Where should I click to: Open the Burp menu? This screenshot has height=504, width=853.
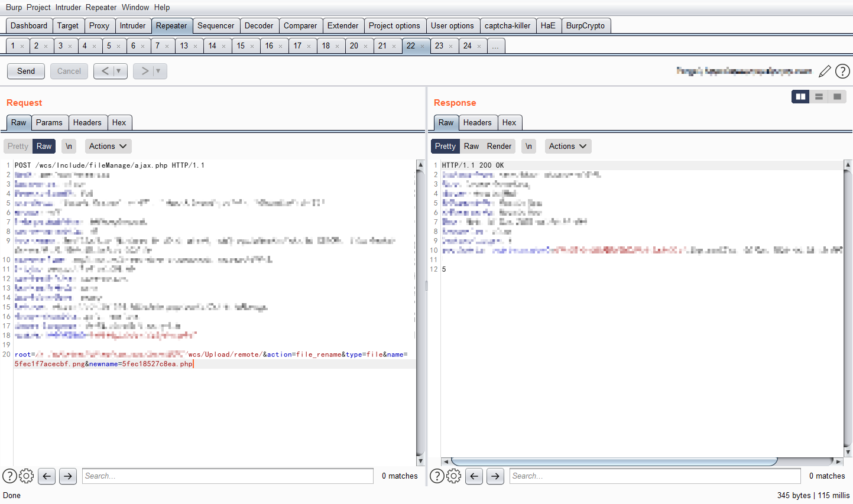pyautogui.click(x=14, y=7)
